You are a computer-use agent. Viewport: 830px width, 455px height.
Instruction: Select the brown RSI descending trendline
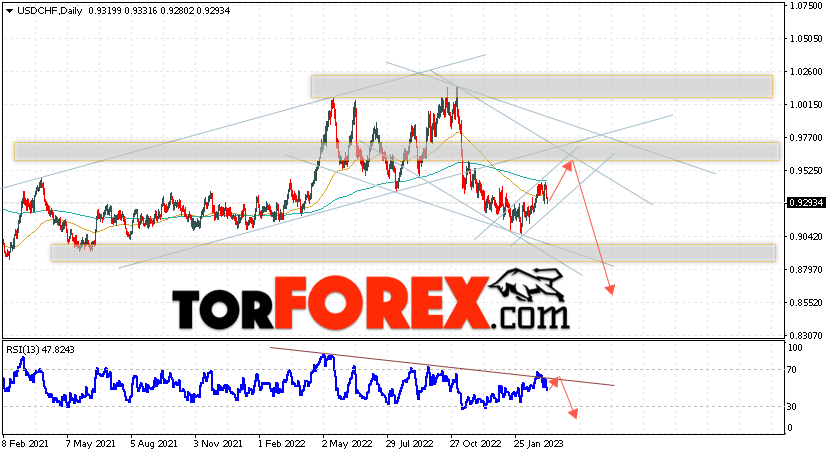click(x=442, y=366)
